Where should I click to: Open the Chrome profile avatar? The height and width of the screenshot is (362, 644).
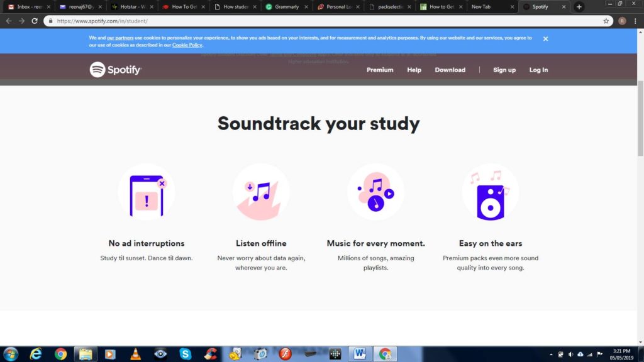click(x=622, y=21)
